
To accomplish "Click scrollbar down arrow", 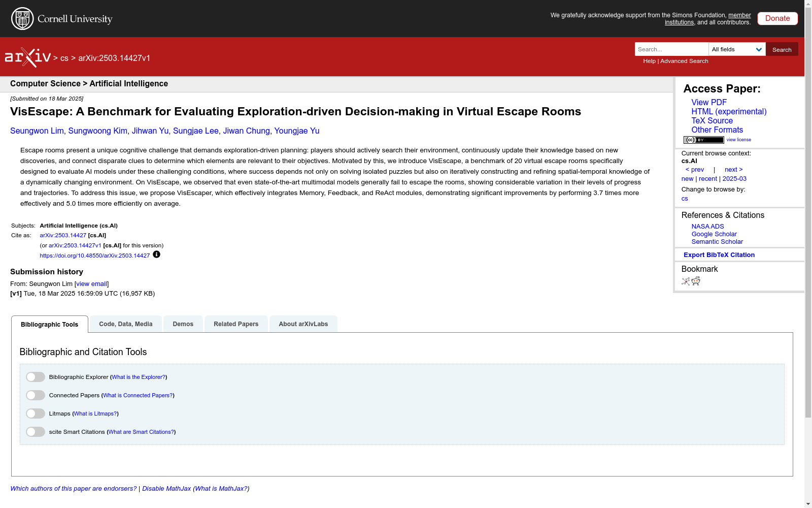I will point(808,504).
